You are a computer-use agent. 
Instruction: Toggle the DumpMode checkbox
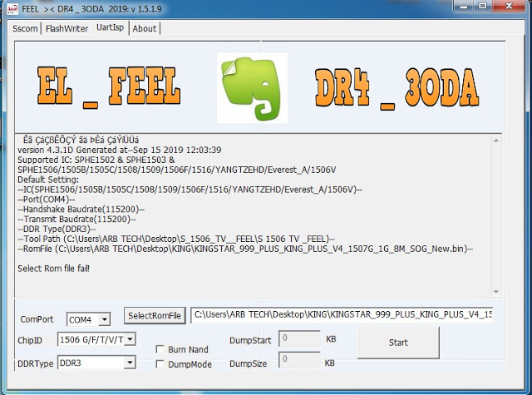click(x=160, y=364)
